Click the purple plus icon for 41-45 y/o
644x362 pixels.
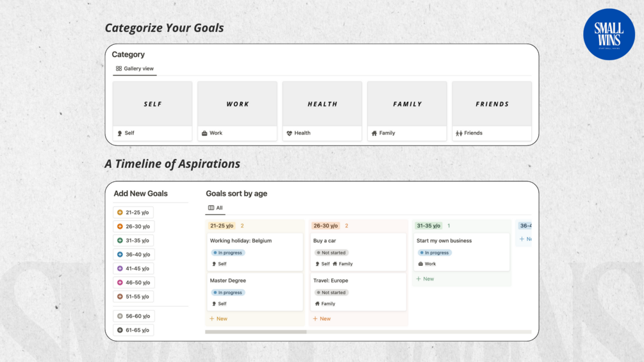(120, 269)
